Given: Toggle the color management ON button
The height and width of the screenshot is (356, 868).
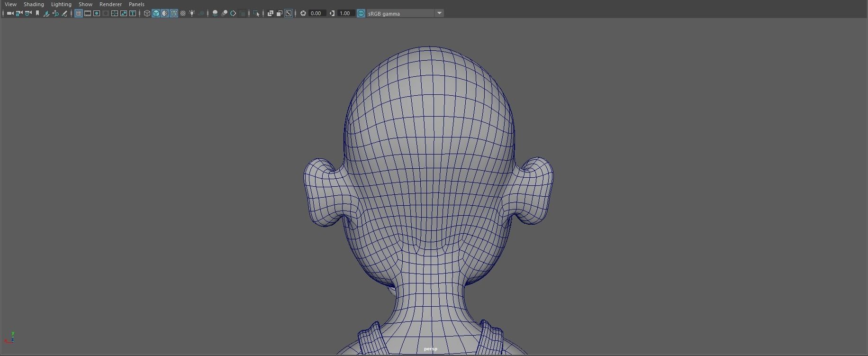Looking at the screenshot, I should (x=361, y=13).
